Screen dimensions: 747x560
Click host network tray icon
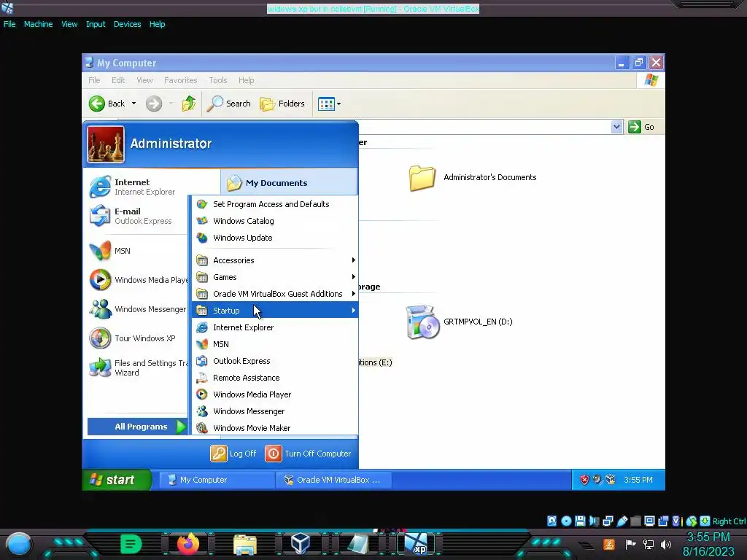click(649, 544)
